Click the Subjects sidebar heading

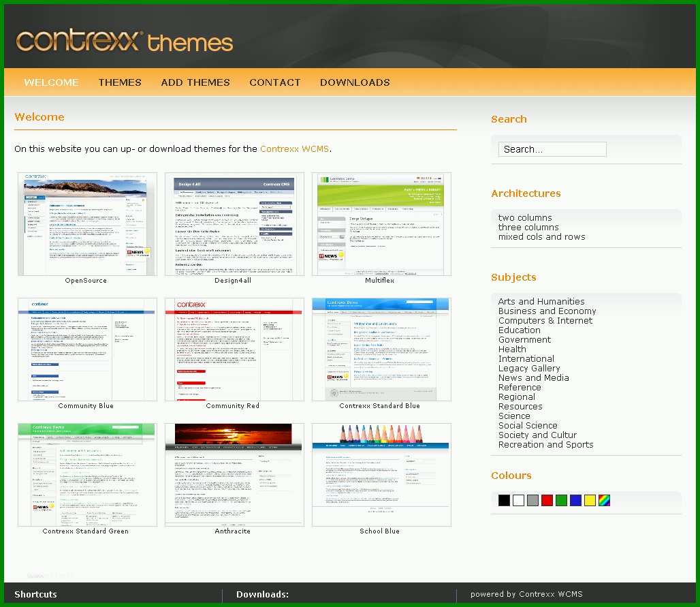point(513,277)
